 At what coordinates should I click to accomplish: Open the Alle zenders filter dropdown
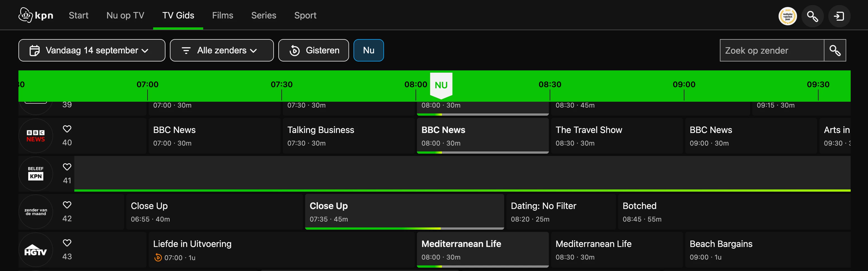[x=221, y=51]
